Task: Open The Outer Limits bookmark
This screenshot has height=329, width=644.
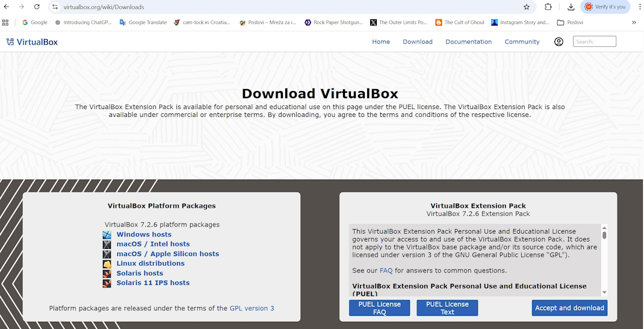Action: click(399, 22)
